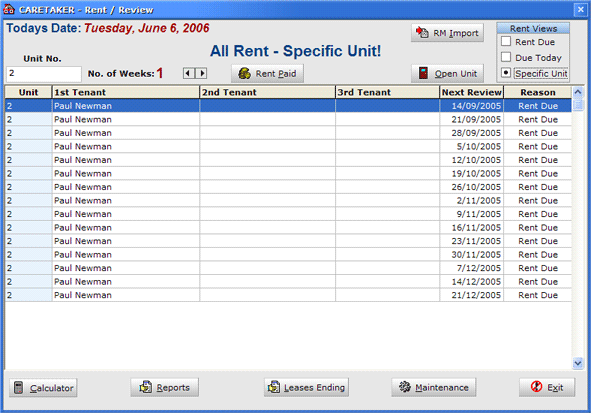Click the red door Open Unit icon

423,73
